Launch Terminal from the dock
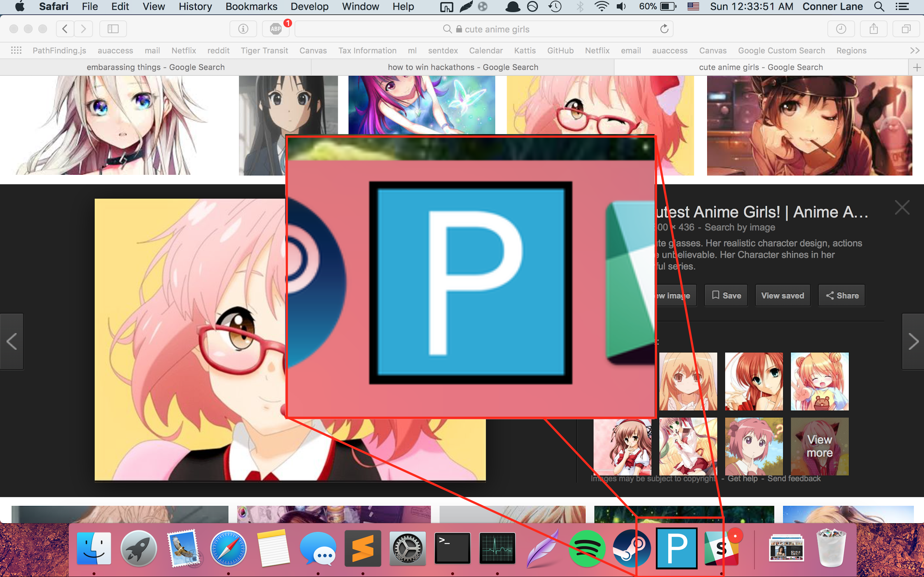 [452, 548]
